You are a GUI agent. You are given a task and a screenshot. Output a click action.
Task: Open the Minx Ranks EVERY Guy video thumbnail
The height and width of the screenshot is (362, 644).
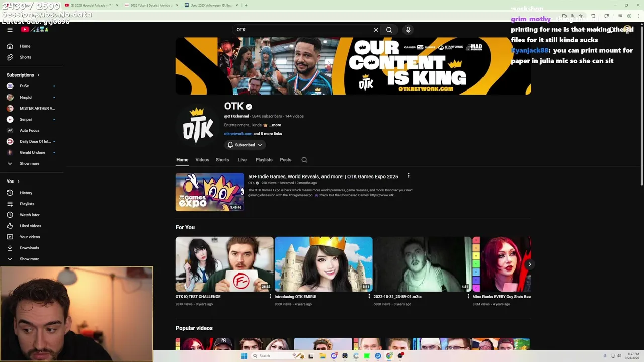502,264
